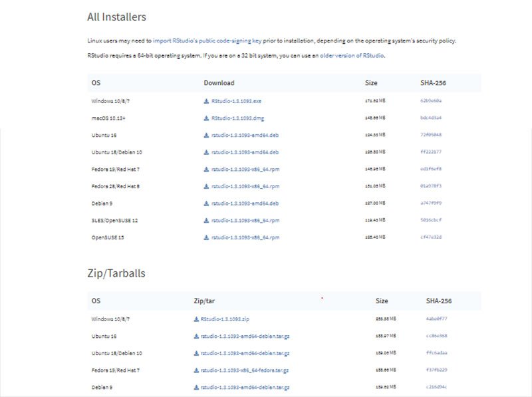This screenshot has width=532, height=397.
Task: Open the amd64.deb link for Ubuntu 16
Action: point(245,135)
